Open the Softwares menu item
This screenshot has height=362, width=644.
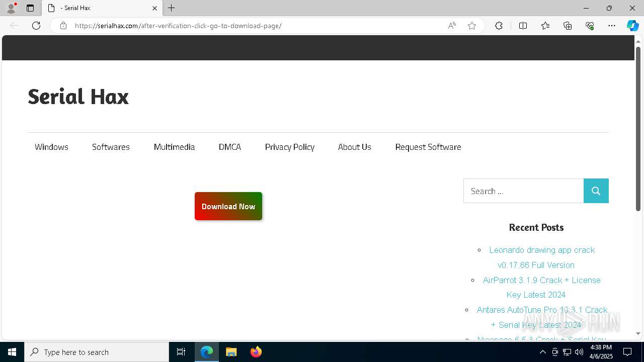(111, 147)
